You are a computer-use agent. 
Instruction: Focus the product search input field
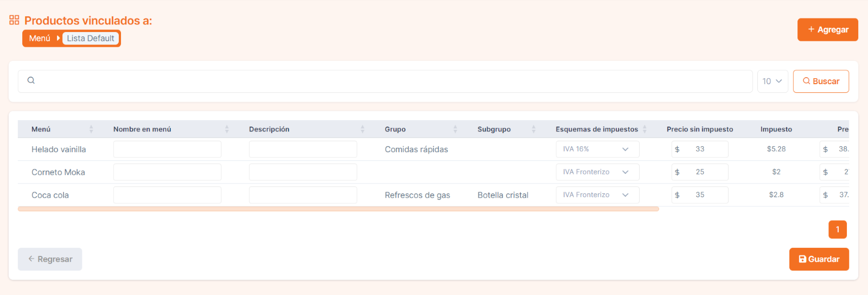coord(385,81)
